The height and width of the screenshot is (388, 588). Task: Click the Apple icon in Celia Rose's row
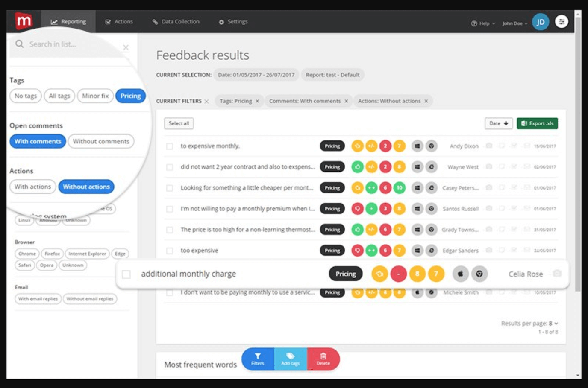[x=461, y=274]
